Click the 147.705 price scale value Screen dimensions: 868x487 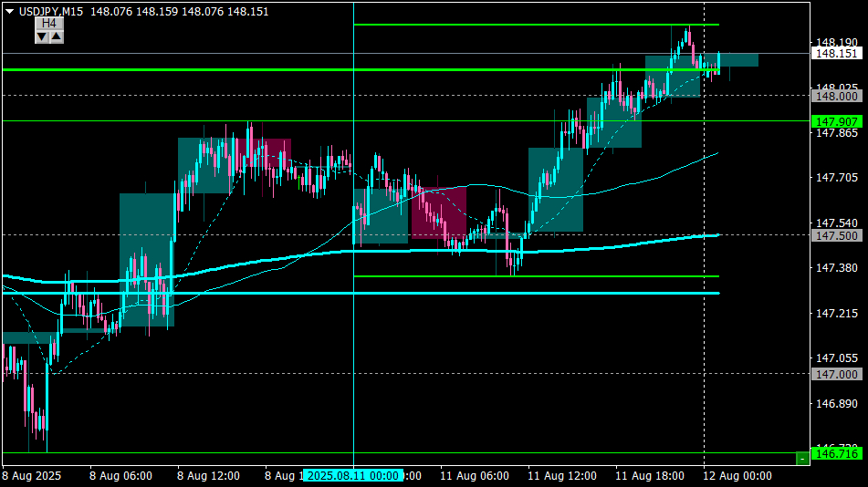836,178
